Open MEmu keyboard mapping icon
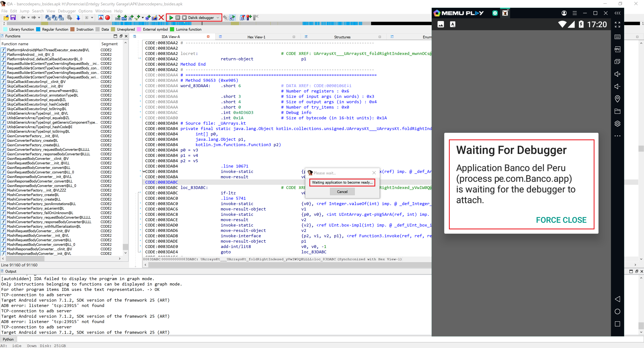Screen dimensions: 644x348 click(x=617, y=37)
